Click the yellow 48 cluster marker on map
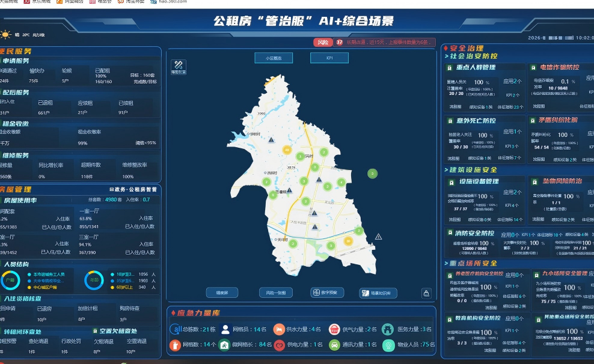Image resolution: width=594 pixels, height=364 pixels. coord(287,150)
